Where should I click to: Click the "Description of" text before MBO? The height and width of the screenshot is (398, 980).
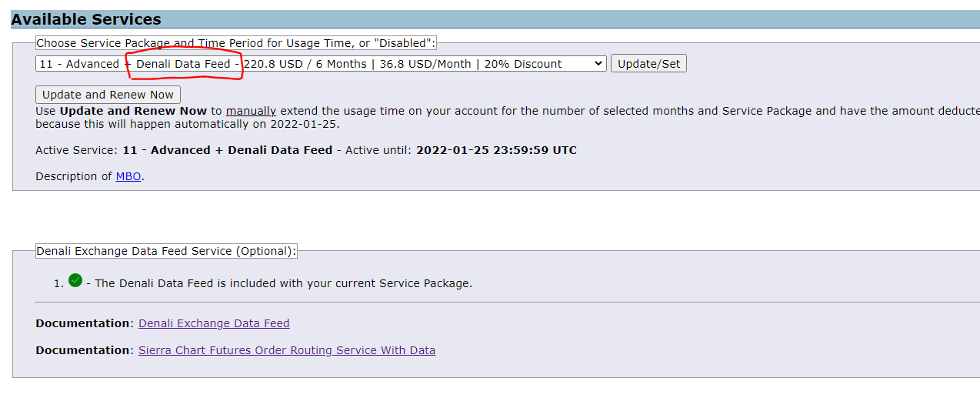74,176
